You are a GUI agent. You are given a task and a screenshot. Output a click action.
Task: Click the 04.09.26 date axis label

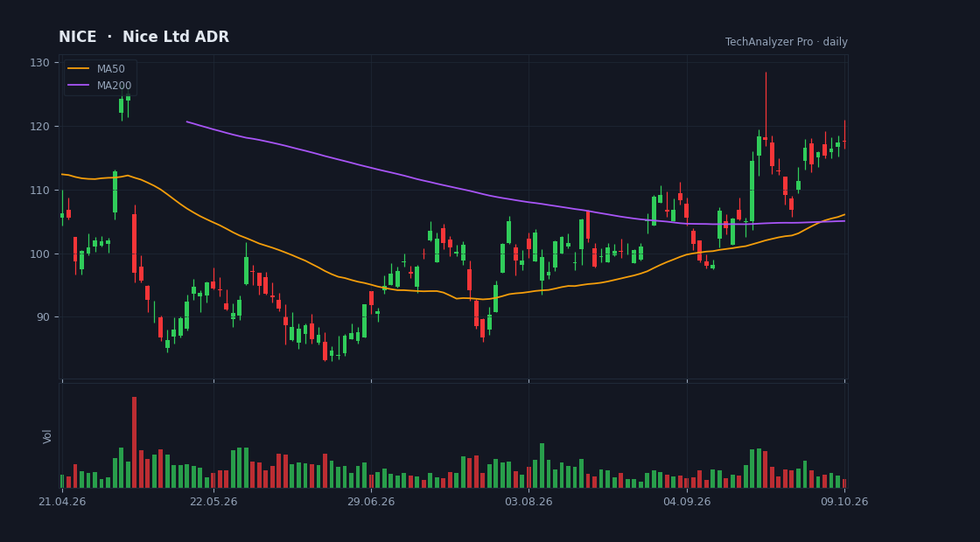pyautogui.click(x=687, y=502)
